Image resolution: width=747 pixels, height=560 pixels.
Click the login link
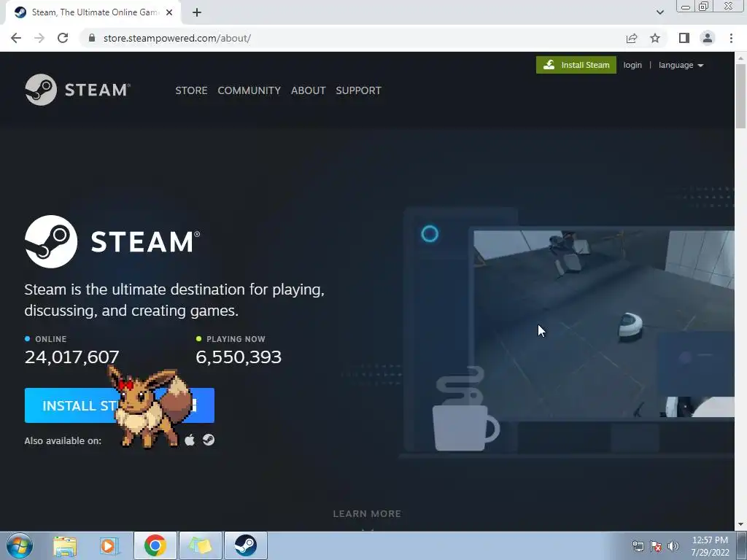632,65
